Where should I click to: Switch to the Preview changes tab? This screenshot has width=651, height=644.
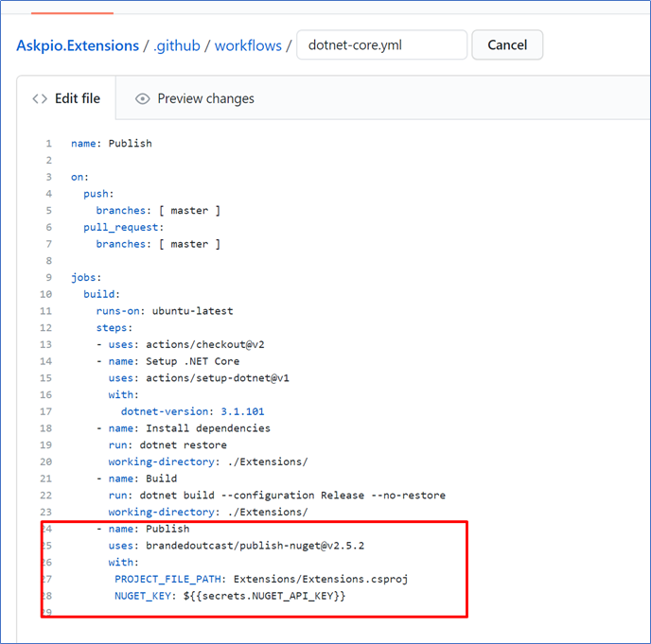(195, 98)
